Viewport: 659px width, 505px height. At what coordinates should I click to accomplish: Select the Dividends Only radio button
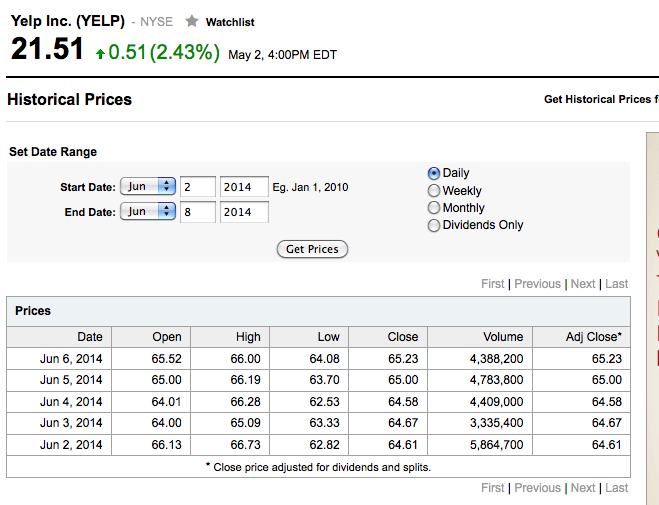pos(433,225)
